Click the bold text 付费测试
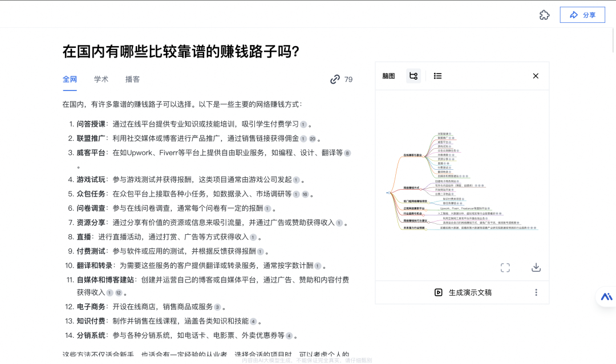Screen dimensions: 616x364 pyautogui.click(x=91, y=251)
